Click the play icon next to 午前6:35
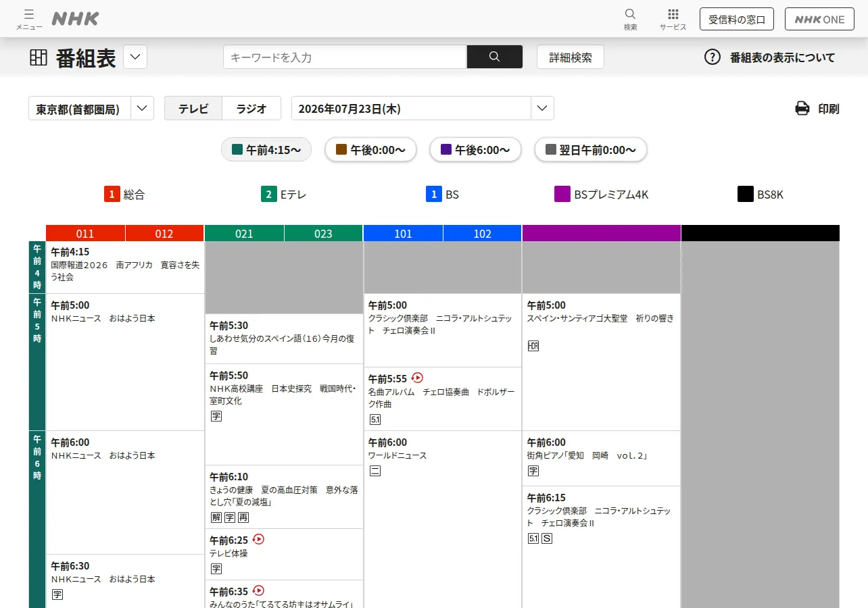Viewport: 868px width, 608px height. (x=258, y=590)
